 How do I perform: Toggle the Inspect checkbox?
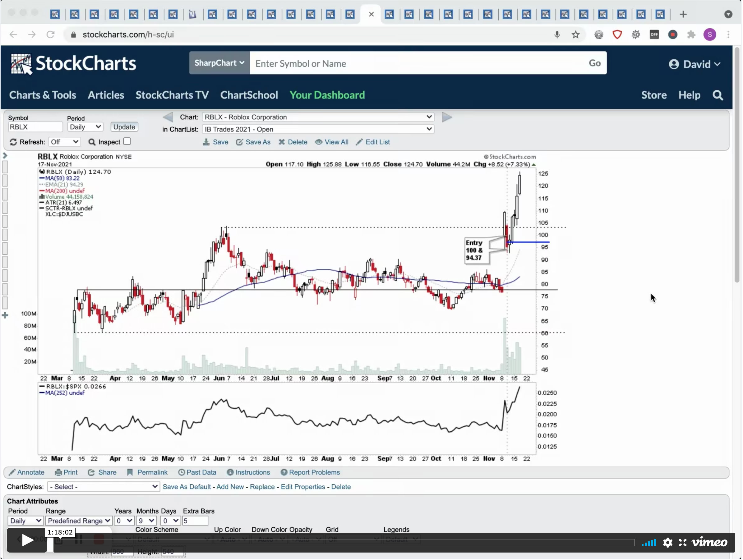point(127,142)
